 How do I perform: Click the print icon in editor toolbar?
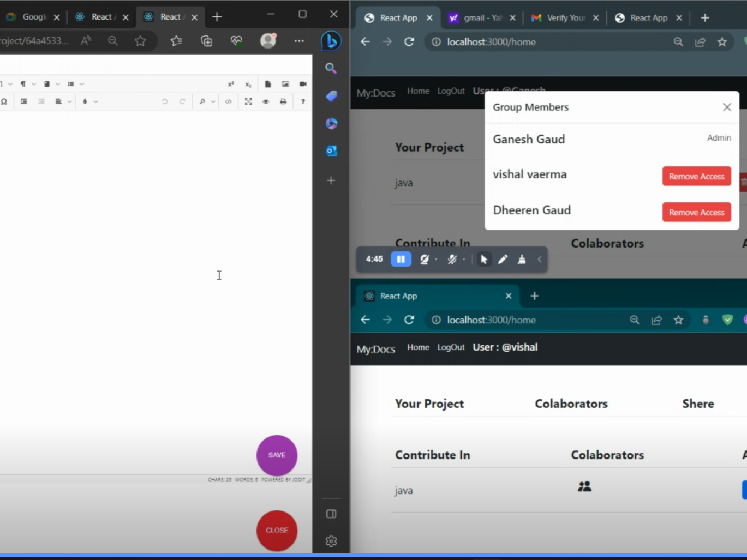[x=283, y=101]
